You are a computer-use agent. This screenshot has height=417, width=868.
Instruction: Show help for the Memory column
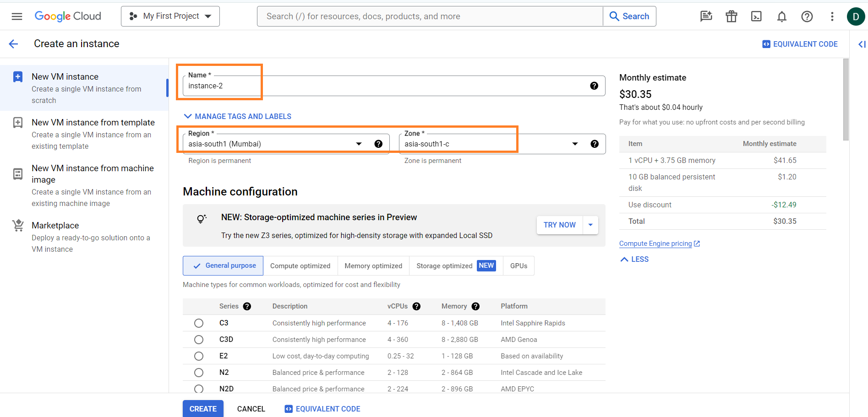point(475,306)
